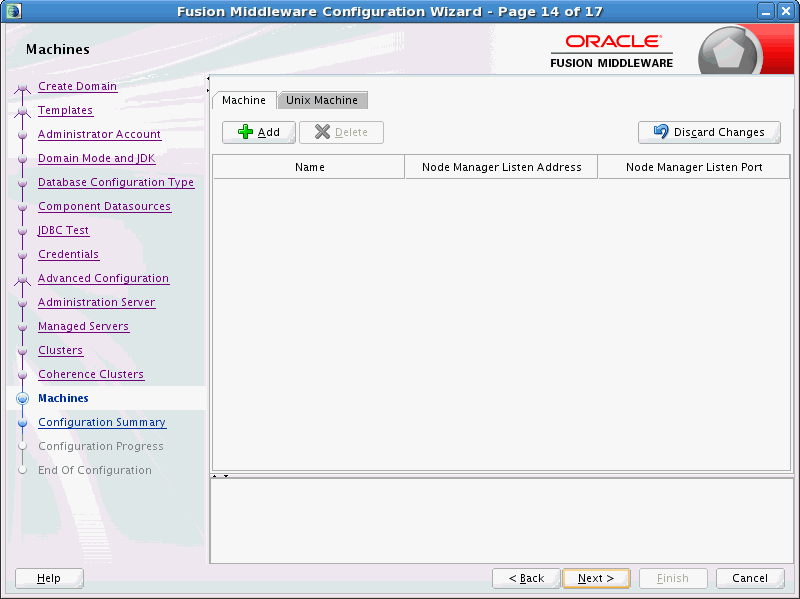Click the wizard window icon in title bar
Viewport: 800px width, 599px height.
pyautogui.click(x=14, y=11)
